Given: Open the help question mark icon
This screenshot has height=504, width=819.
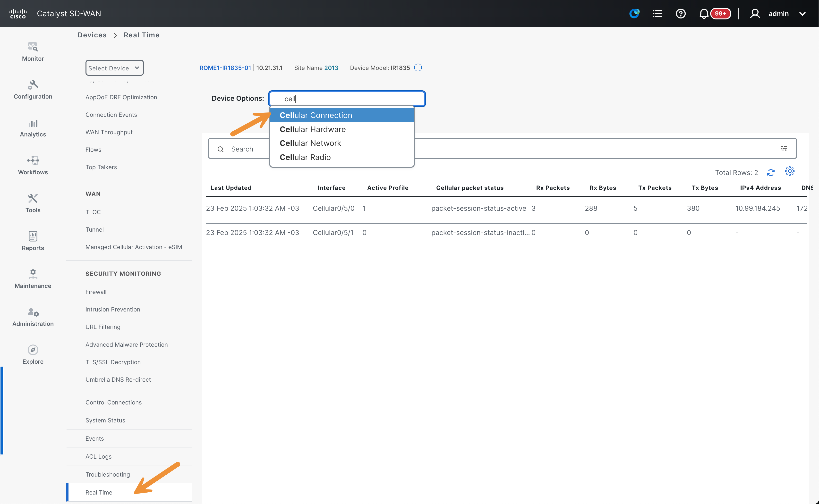Looking at the screenshot, I should point(681,14).
